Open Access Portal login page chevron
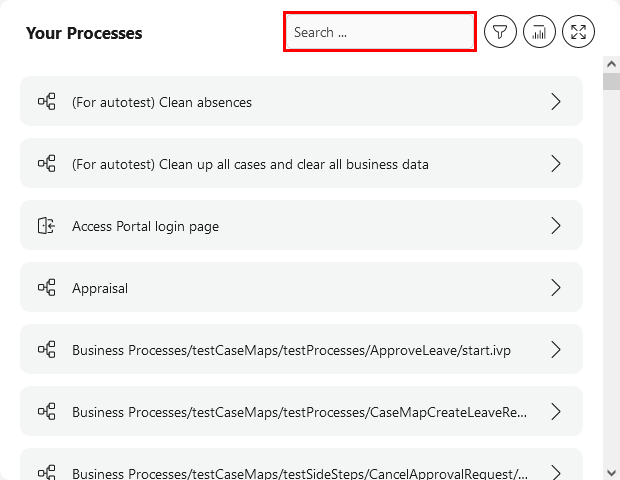Screen dimensions: 620x480 556,226
